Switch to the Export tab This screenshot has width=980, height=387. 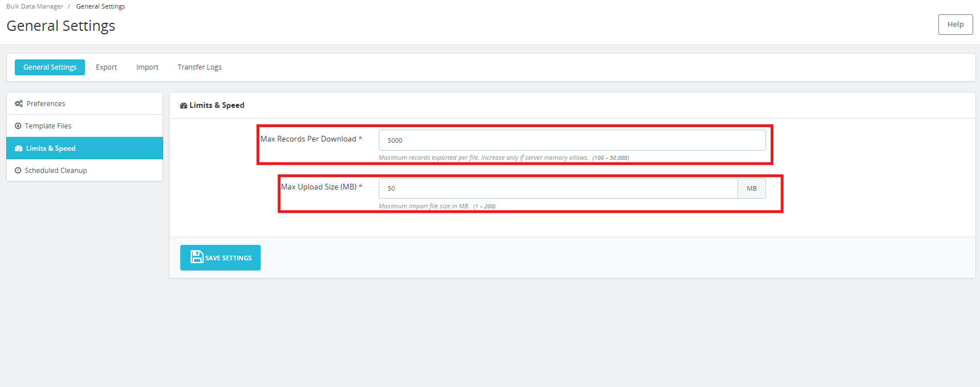(106, 67)
